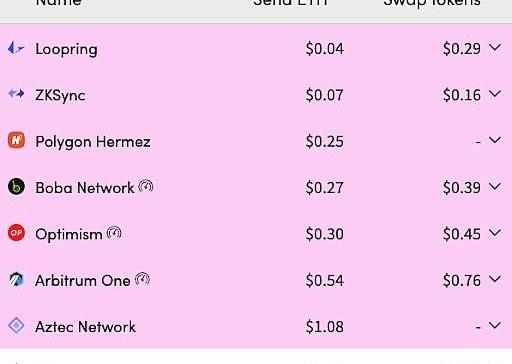Click the Loopring logo icon
Viewport: 512px width, 364px height.
(x=16, y=48)
